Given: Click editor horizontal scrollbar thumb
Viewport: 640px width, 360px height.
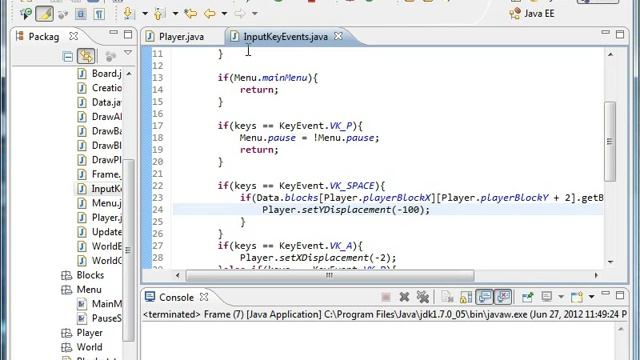Looking at the screenshot, I should (330, 276).
